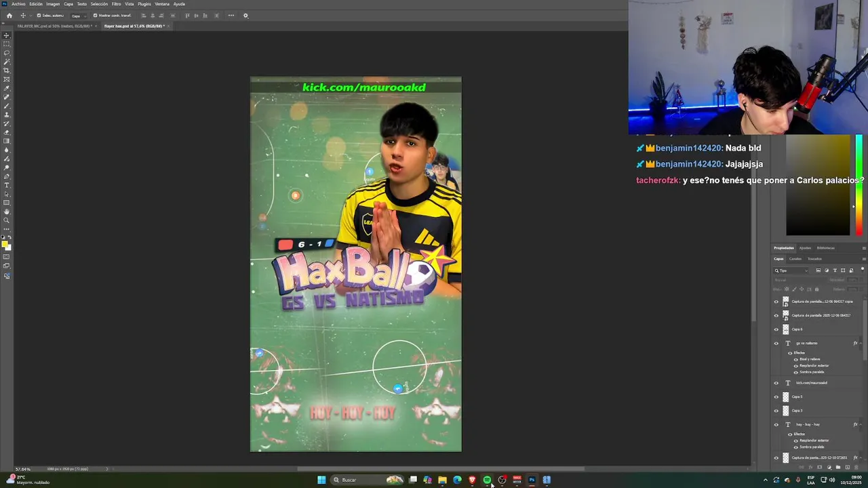The width and height of the screenshot is (868, 488).
Task: Click the trash icon to delete layer
Action: coord(856,467)
